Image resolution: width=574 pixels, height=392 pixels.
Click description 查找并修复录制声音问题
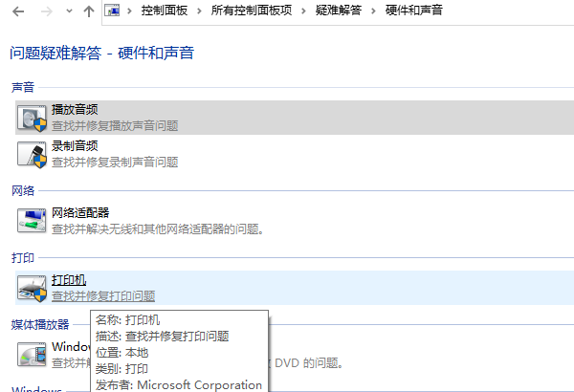click(115, 163)
